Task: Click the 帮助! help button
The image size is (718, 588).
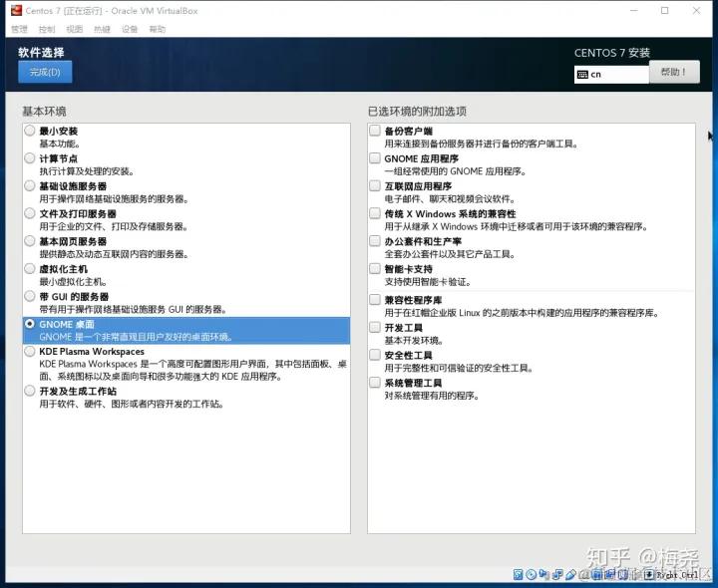Action: coord(674,72)
